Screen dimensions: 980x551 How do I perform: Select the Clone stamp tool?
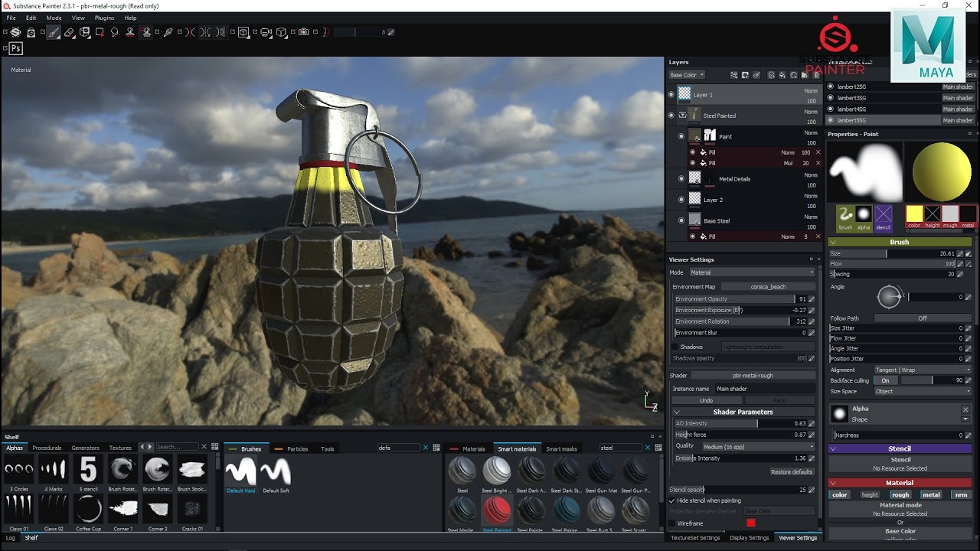click(130, 32)
